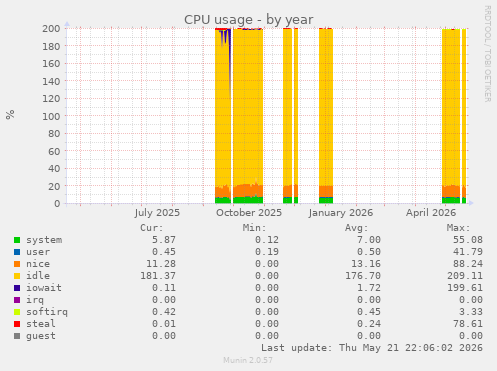
Task: Click the steal average value 0.24
Action: click(369, 324)
